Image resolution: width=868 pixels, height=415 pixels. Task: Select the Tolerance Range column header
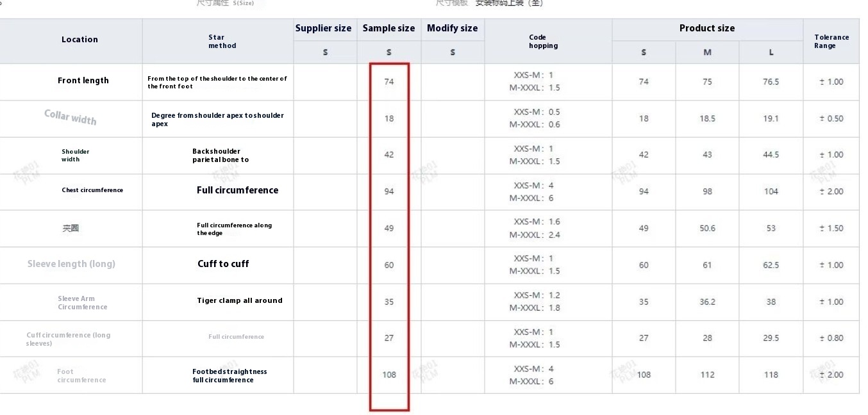(831, 42)
